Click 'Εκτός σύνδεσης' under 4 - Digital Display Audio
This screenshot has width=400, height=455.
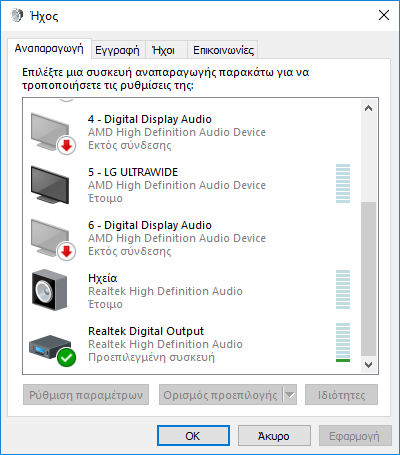pos(130,145)
